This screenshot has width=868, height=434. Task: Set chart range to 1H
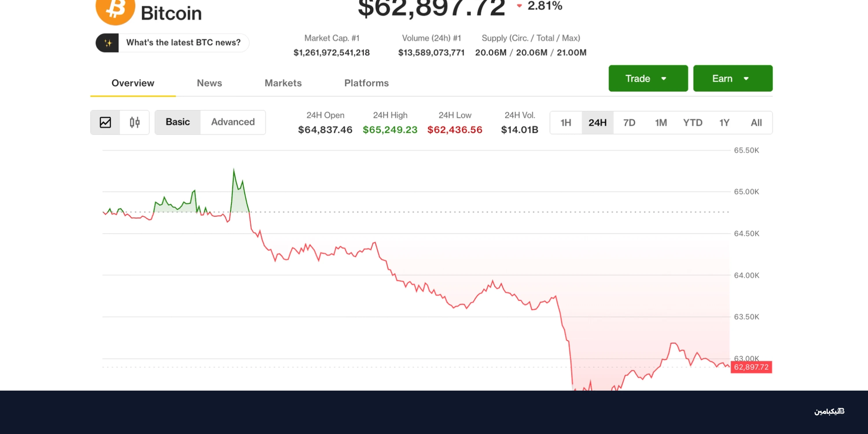(566, 123)
